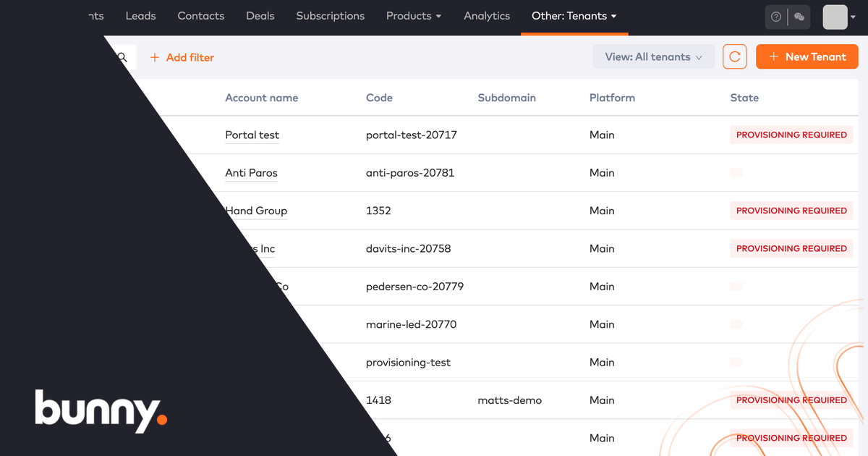Open the Portal test account link

pos(252,135)
